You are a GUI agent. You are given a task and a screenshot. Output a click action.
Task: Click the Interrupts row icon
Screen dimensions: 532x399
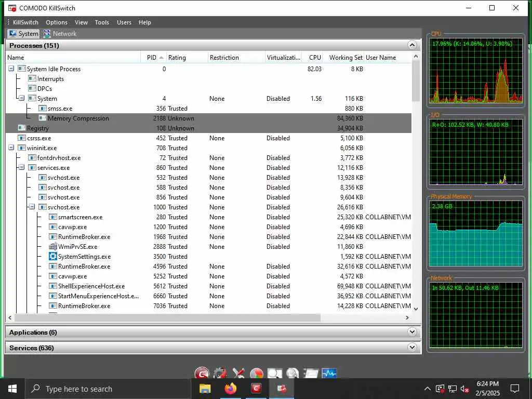[32, 79]
